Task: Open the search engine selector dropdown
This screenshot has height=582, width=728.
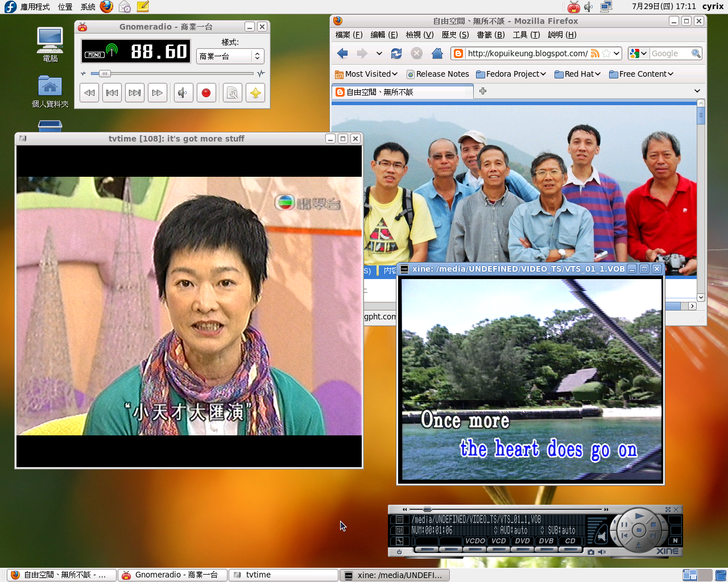Action: coord(639,53)
